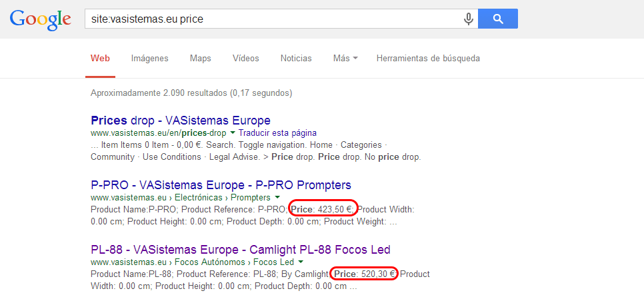Open Camlight PL-88 Focos Led result
Screen dimensions: 644x301
coord(240,249)
